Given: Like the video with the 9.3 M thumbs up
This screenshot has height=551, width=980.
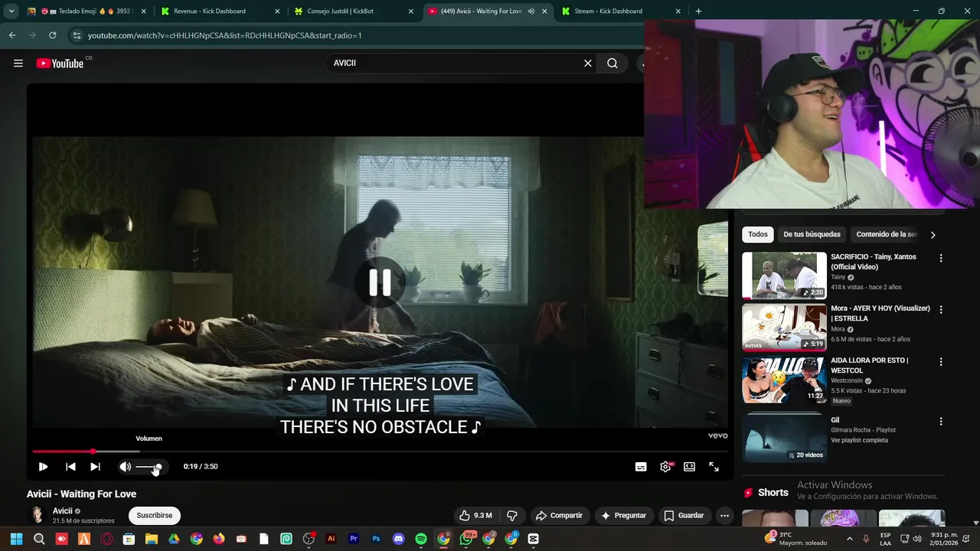Looking at the screenshot, I should click(x=475, y=516).
